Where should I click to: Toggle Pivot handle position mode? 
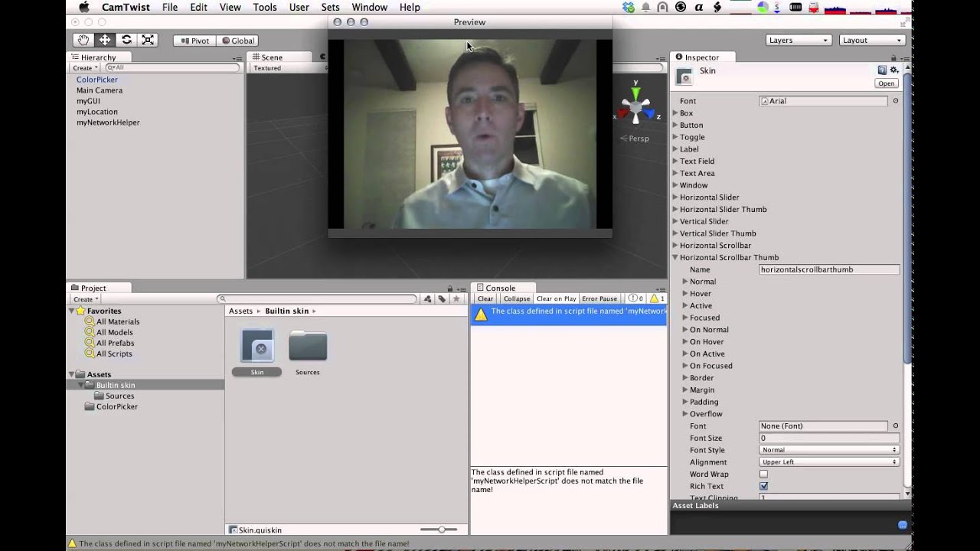194,41
